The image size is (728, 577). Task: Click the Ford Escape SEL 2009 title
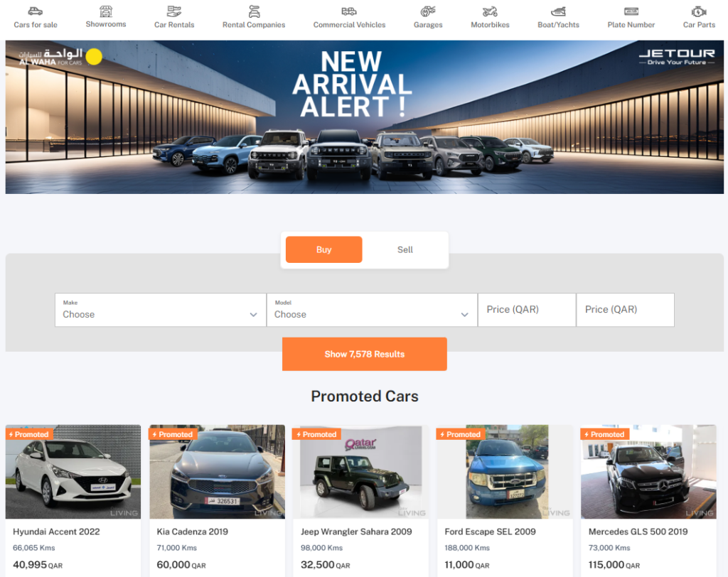[x=491, y=532]
